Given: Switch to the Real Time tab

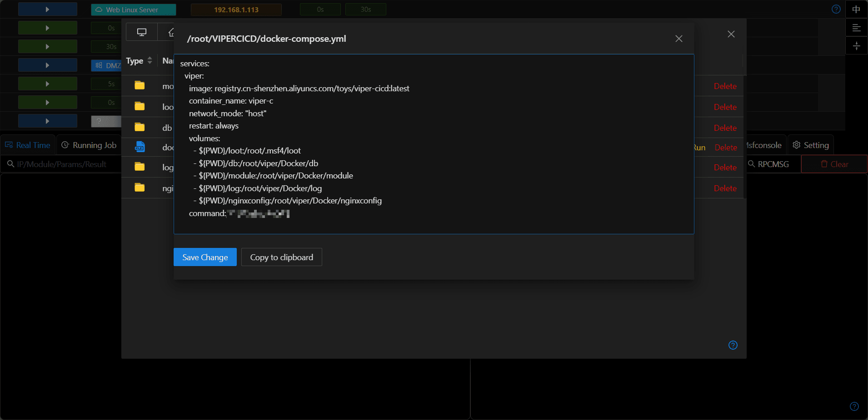Looking at the screenshot, I should (28, 145).
